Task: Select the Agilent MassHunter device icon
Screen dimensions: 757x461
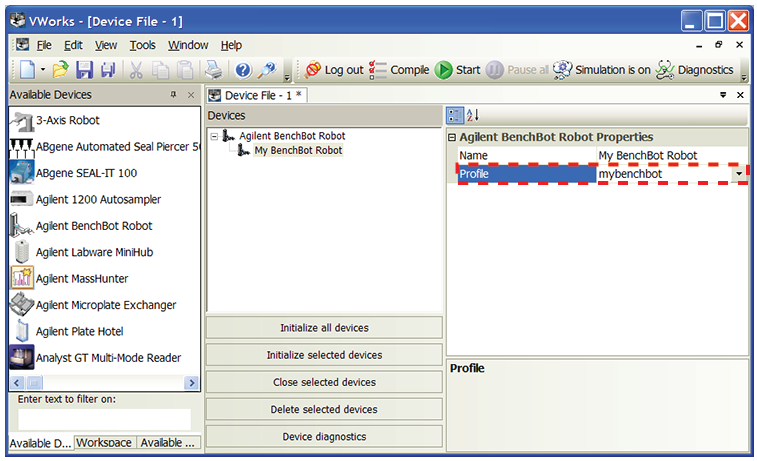Action: (22, 278)
